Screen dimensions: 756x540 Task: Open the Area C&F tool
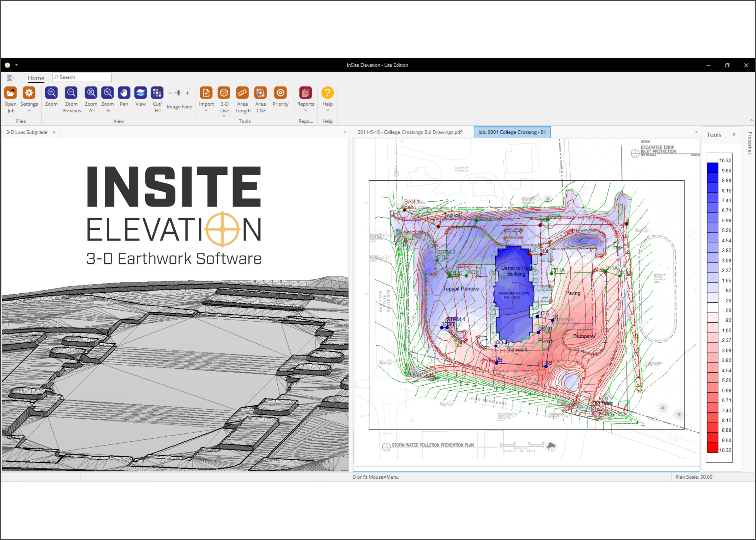pyautogui.click(x=260, y=93)
